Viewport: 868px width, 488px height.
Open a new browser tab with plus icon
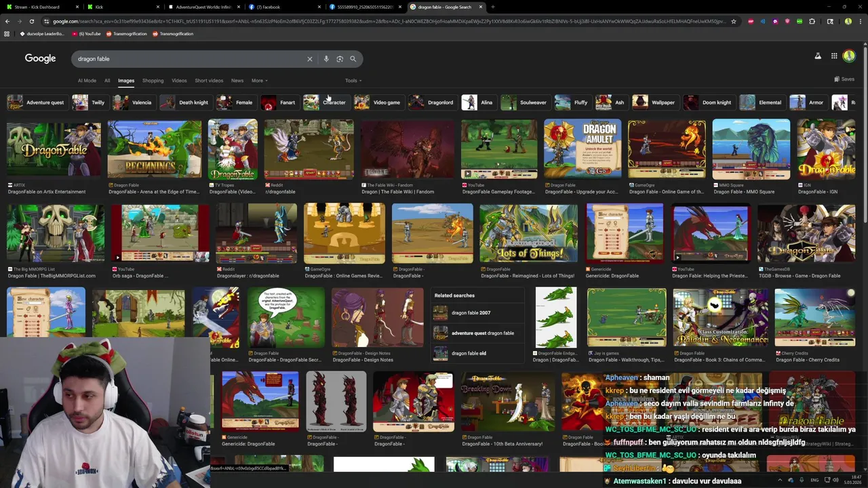pyautogui.click(x=492, y=7)
